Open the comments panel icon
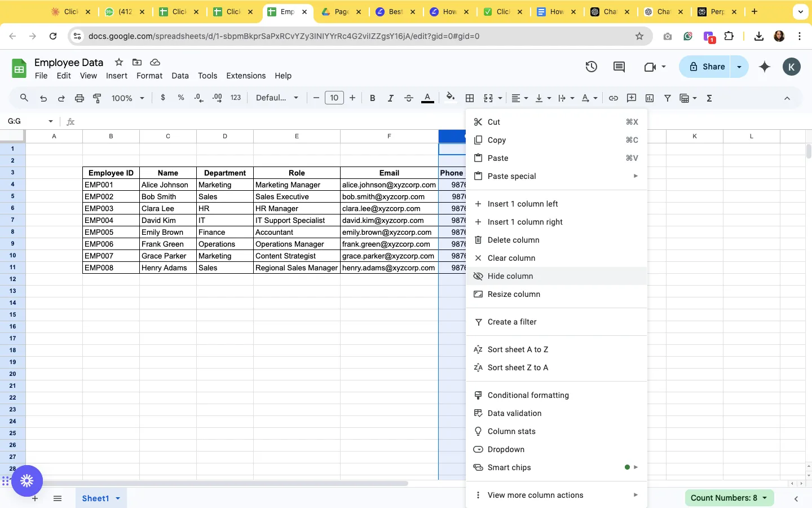This screenshot has height=508, width=812. (619, 67)
